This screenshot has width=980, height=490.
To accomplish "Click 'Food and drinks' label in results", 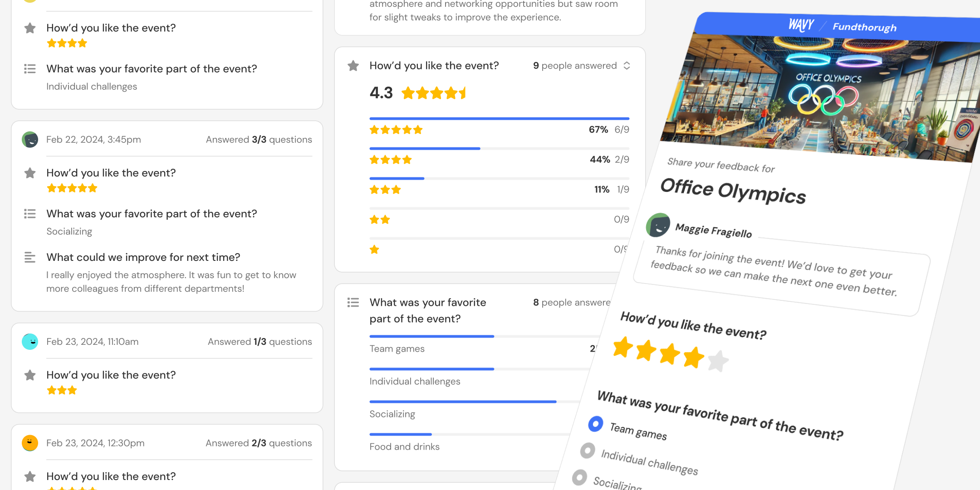I will click(404, 447).
